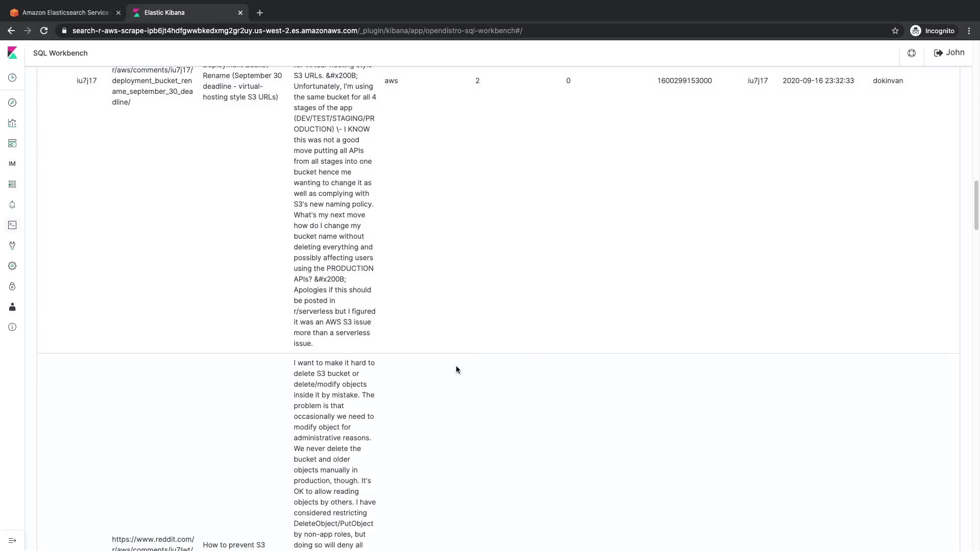Image resolution: width=980 pixels, height=551 pixels.
Task: Click the Recently viewed clock icon
Action: click(x=12, y=78)
